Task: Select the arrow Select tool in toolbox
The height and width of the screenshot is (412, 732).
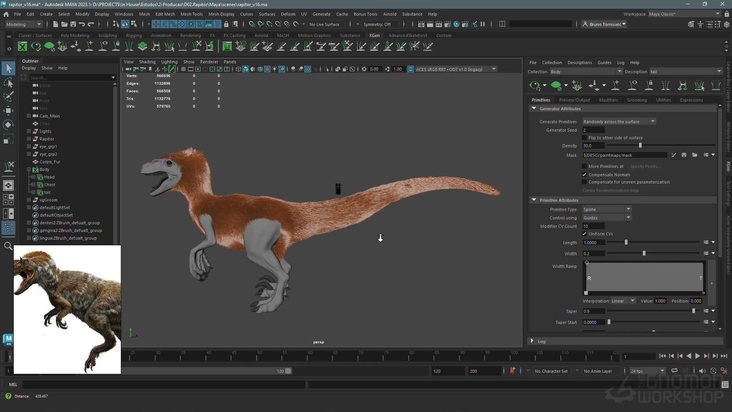Action: [8, 69]
